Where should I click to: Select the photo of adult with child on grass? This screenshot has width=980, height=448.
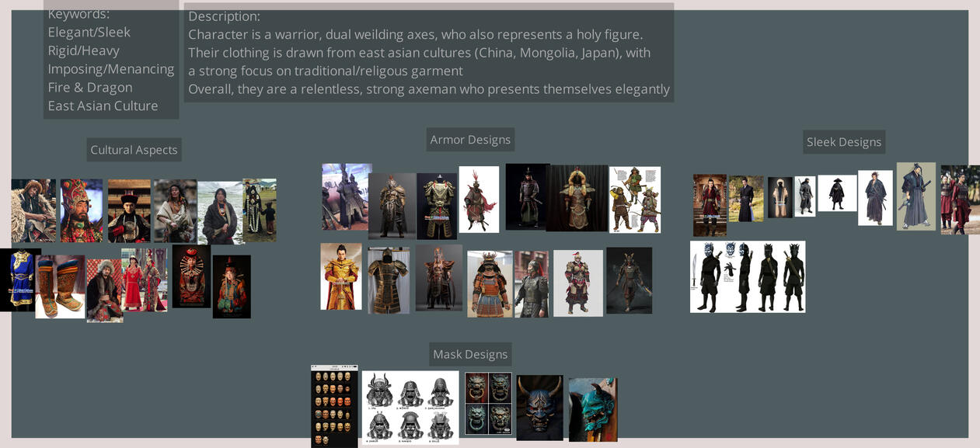(x=260, y=210)
